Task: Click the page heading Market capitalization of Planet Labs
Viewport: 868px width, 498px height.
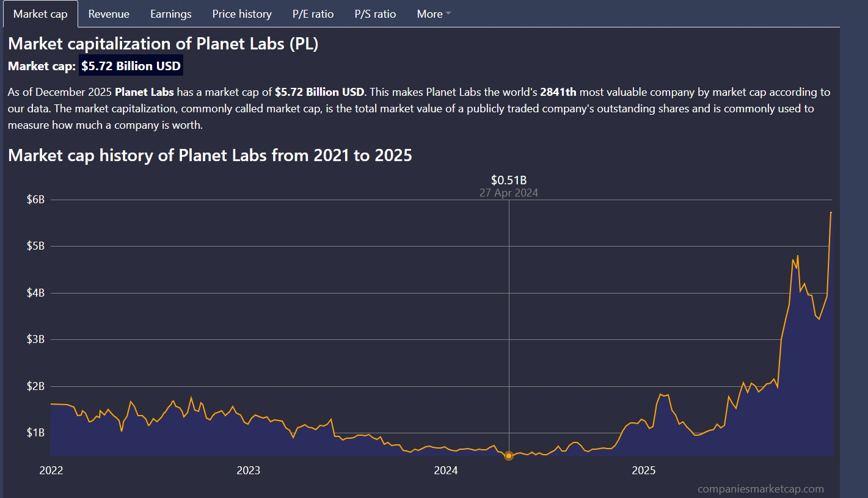Action: [x=163, y=44]
